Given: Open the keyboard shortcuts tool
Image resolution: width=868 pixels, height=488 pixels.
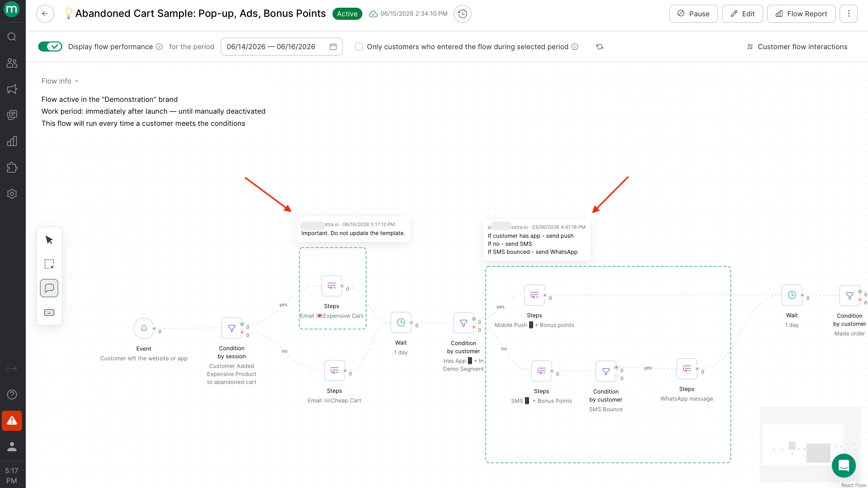Looking at the screenshot, I should 49,312.
